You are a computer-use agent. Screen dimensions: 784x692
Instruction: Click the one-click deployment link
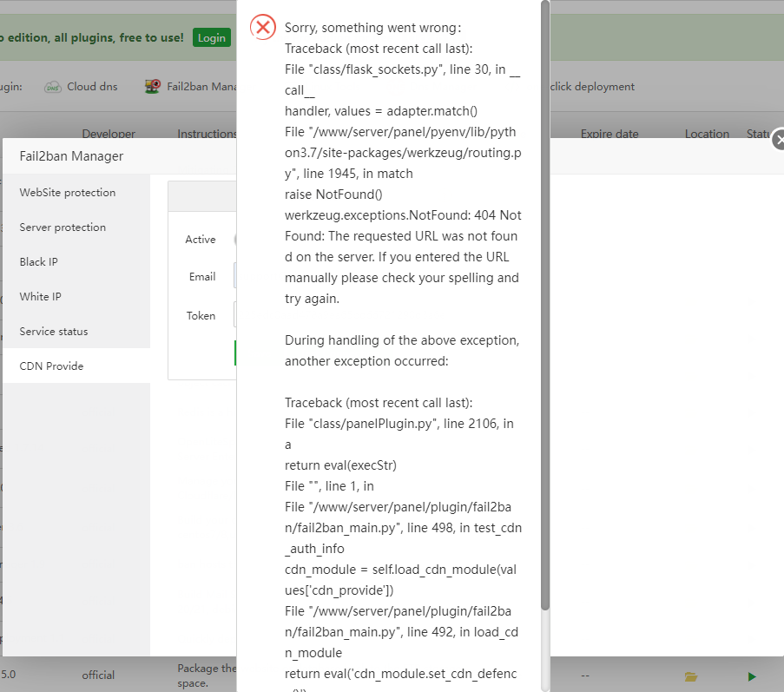tap(592, 87)
